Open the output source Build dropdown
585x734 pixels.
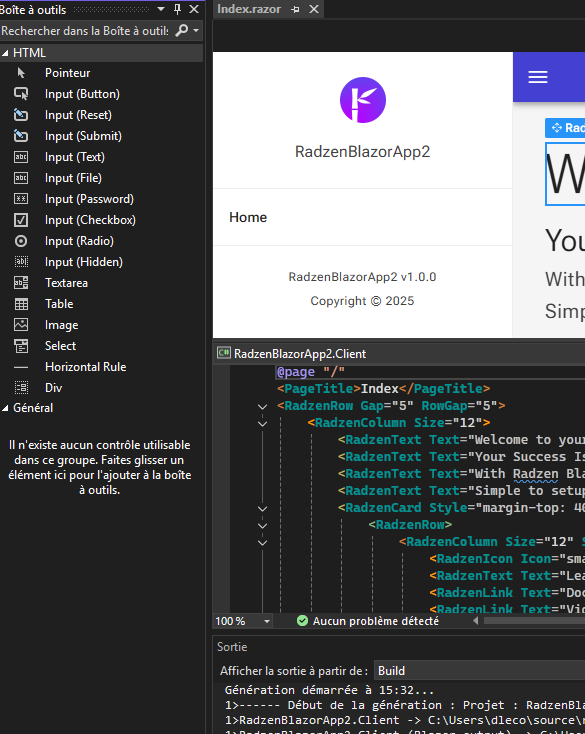coord(480,671)
